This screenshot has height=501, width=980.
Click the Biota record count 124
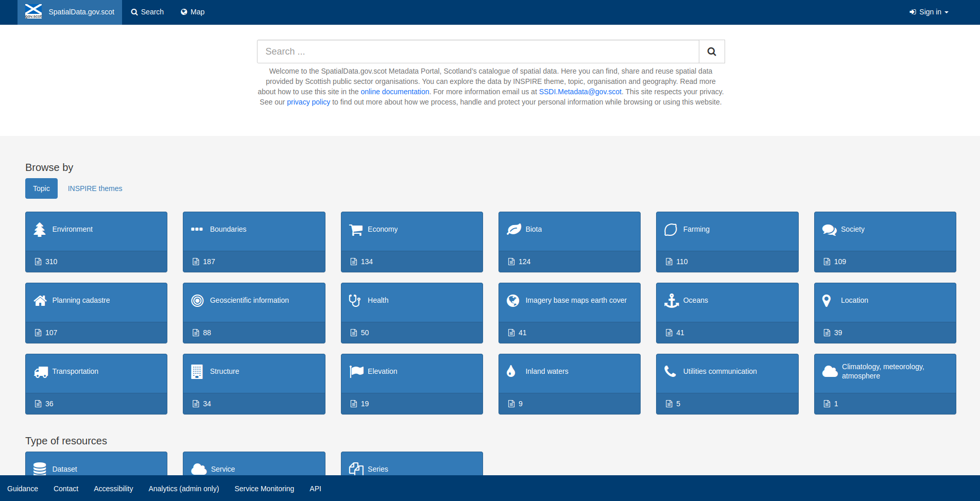524,262
